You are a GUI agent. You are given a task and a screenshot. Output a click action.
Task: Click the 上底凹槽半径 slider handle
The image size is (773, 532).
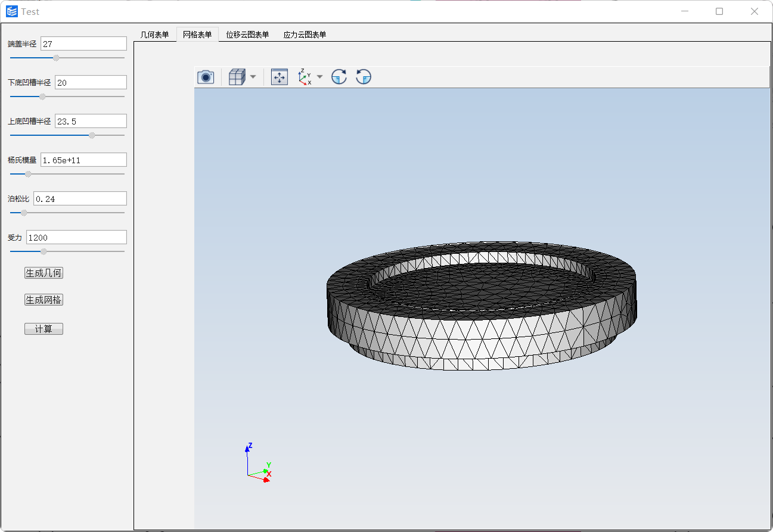coord(92,135)
